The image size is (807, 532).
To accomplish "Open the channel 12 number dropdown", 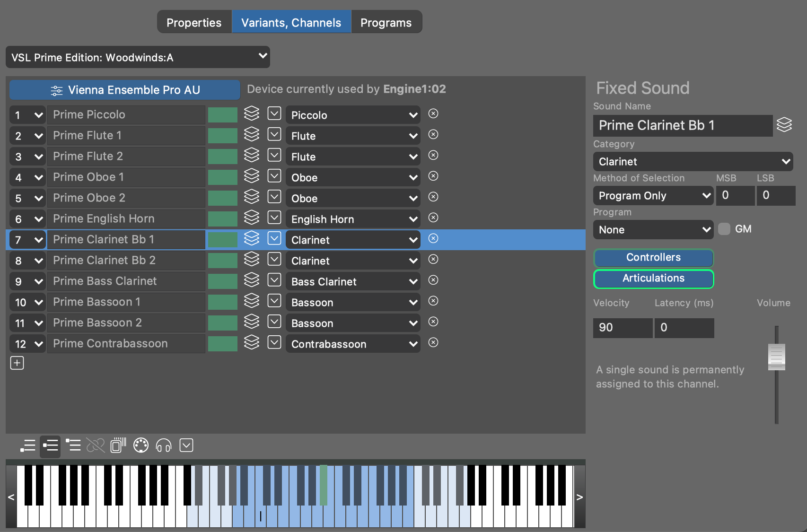I will click(x=27, y=344).
